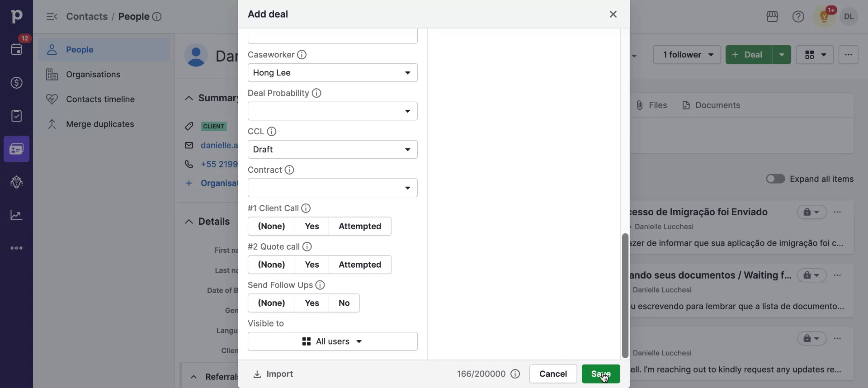Open the Contacts card icon

coord(16,149)
